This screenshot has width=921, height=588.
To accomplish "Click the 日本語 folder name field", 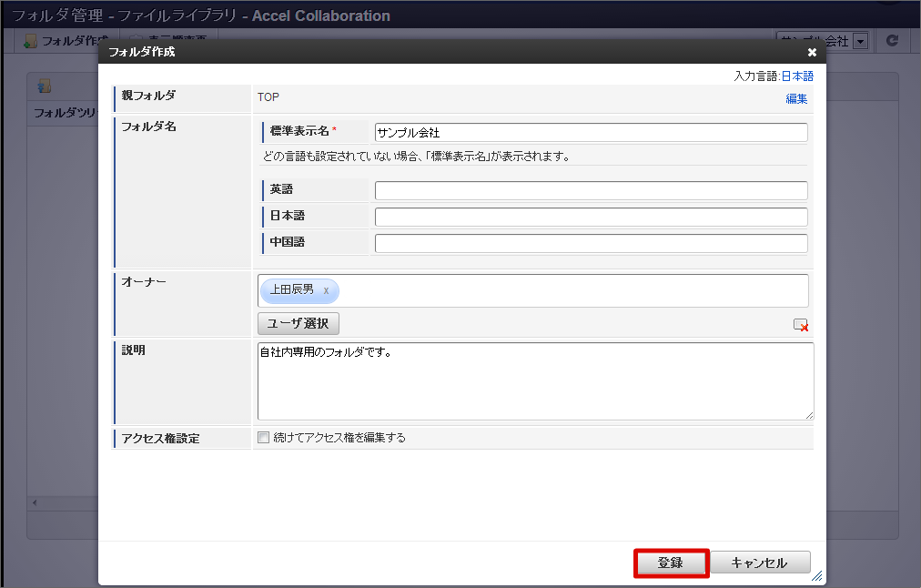I will coord(591,217).
